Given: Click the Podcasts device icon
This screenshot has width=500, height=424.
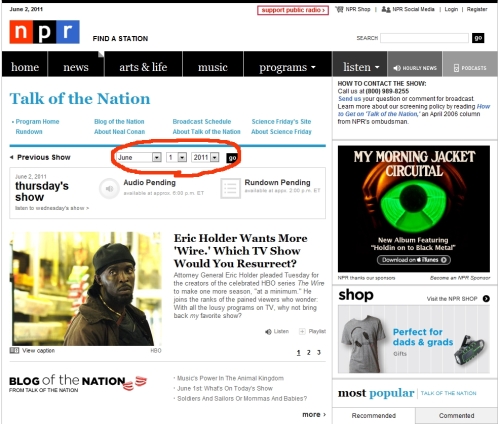Looking at the screenshot, I should (456, 68).
